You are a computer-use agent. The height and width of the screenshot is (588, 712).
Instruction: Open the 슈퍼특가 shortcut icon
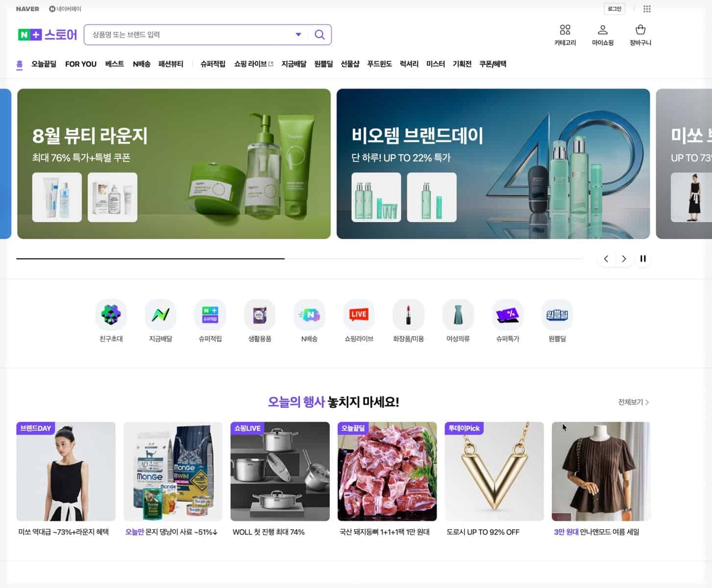tap(507, 315)
